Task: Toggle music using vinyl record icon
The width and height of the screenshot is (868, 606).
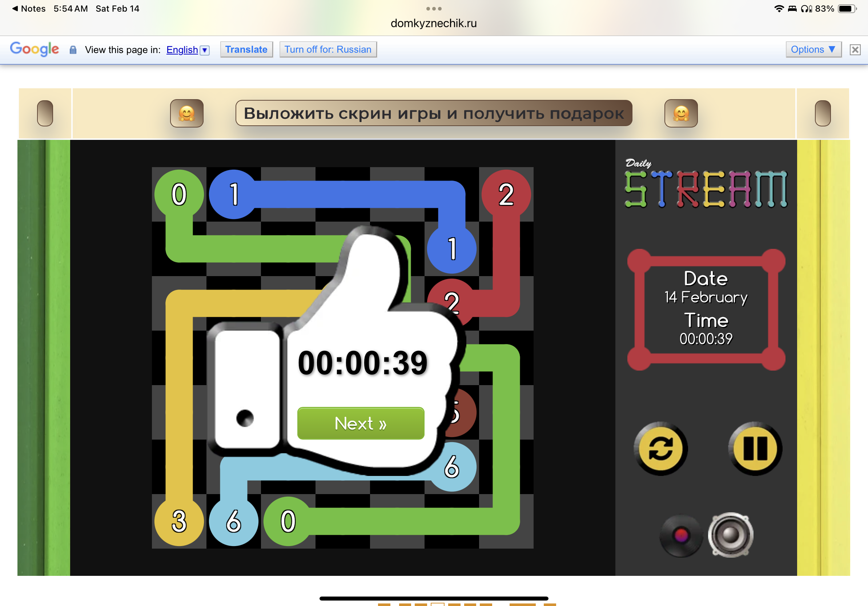Action: (x=681, y=536)
